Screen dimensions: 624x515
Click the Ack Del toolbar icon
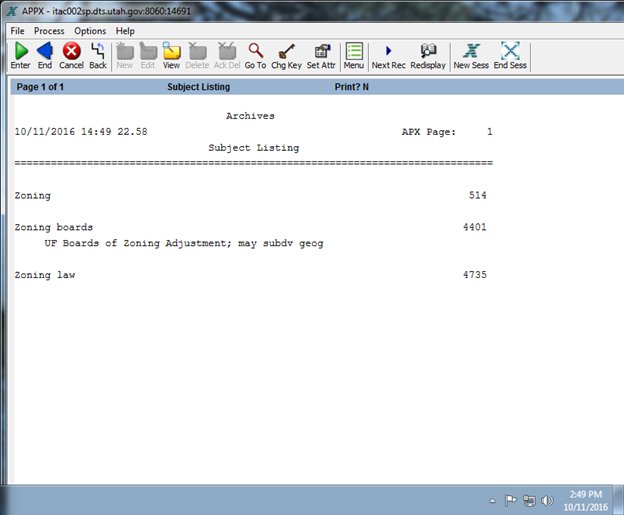point(227,51)
